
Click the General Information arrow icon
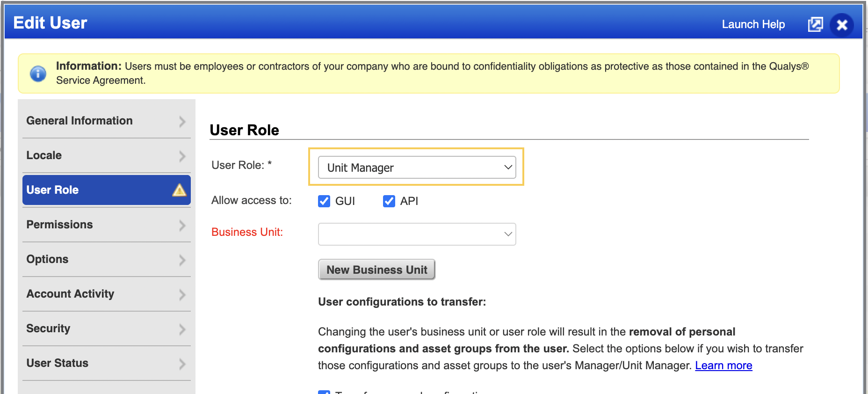click(x=182, y=122)
